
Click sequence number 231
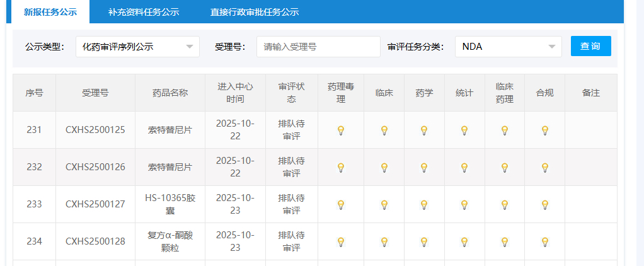34,130
